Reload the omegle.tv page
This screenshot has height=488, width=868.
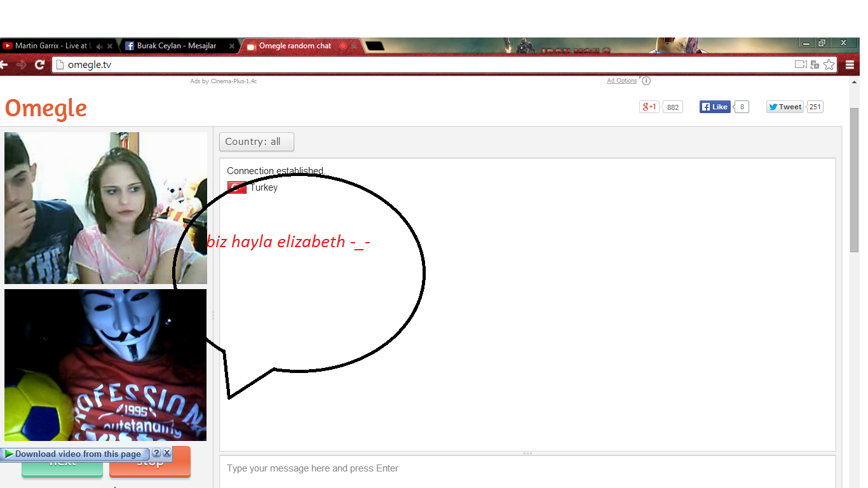[39, 64]
